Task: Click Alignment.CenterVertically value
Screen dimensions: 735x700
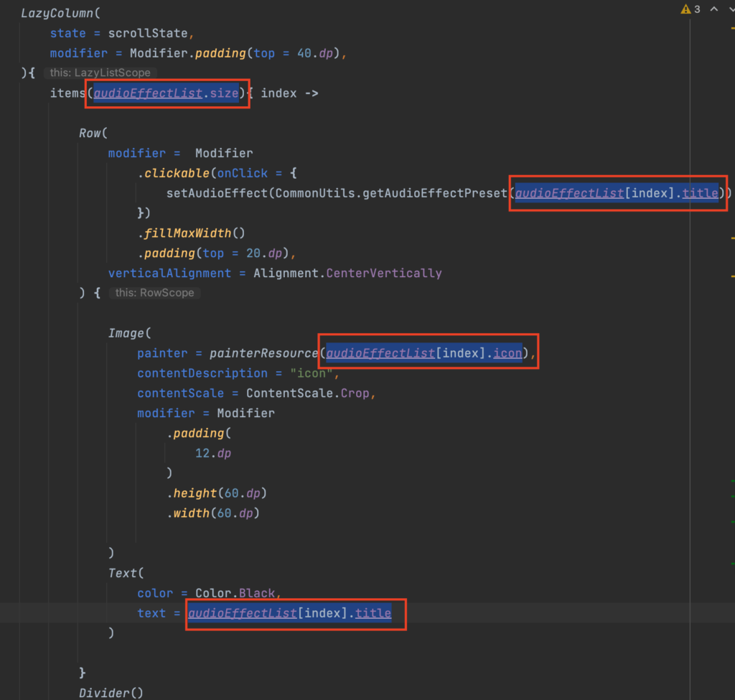Action: [347, 273]
